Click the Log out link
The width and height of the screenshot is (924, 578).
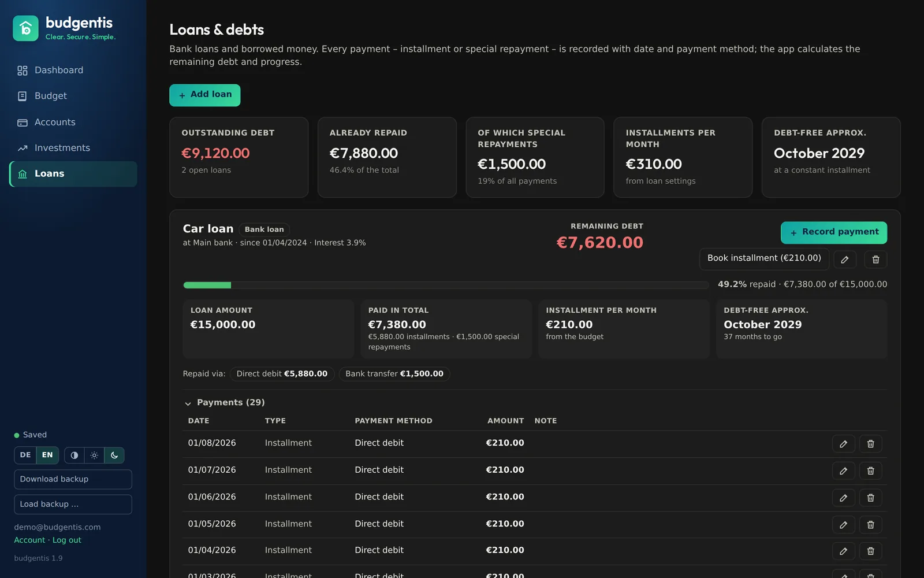click(67, 540)
